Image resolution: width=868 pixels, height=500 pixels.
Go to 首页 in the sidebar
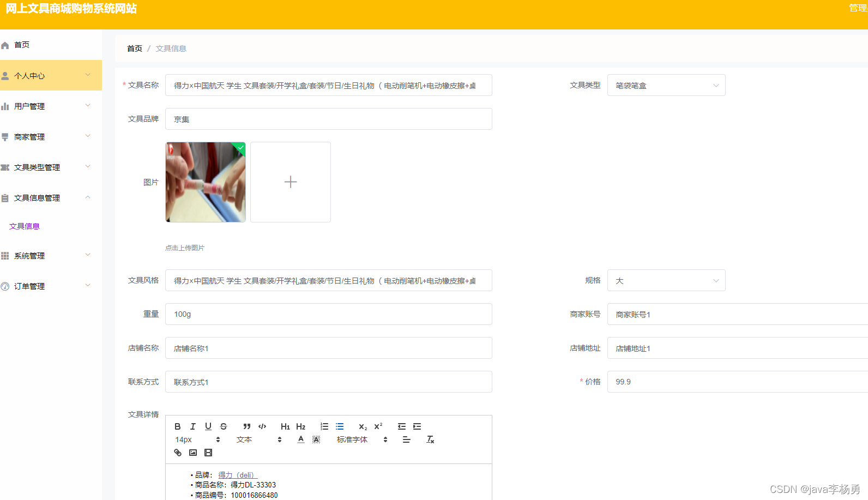tap(51, 45)
